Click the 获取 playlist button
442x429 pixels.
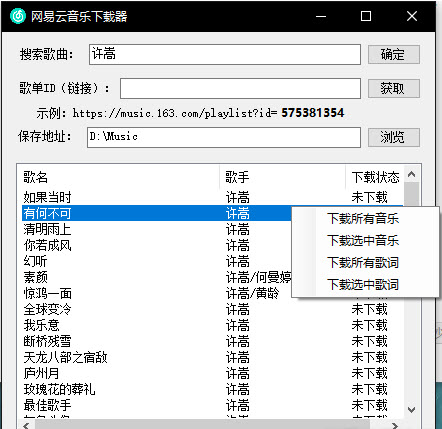coord(394,88)
